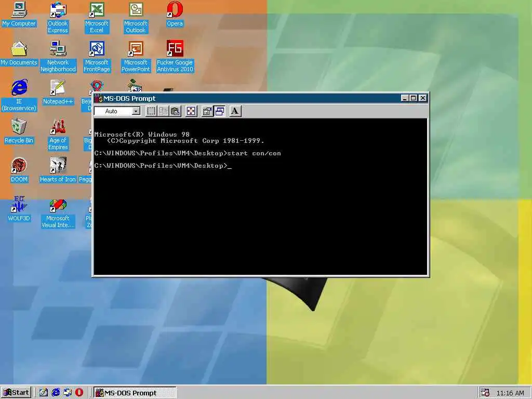This screenshot has width=532, height=399.
Task: Select IE (Browservice) desktop icon
Action: coord(19,96)
